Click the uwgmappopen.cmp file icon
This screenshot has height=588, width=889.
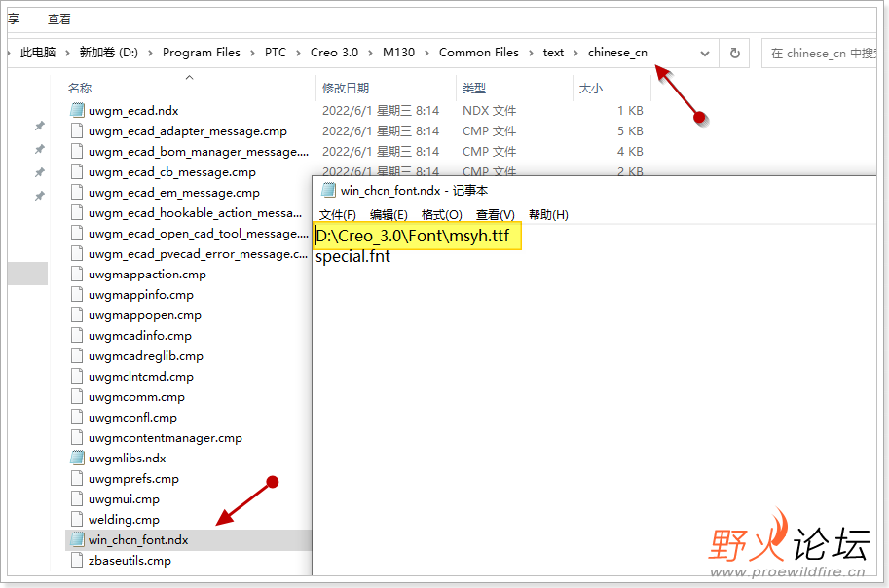click(77, 314)
